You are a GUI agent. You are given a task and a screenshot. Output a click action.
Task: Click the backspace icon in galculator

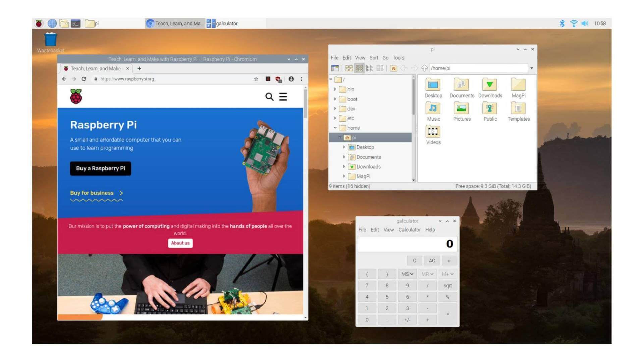pos(448,261)
